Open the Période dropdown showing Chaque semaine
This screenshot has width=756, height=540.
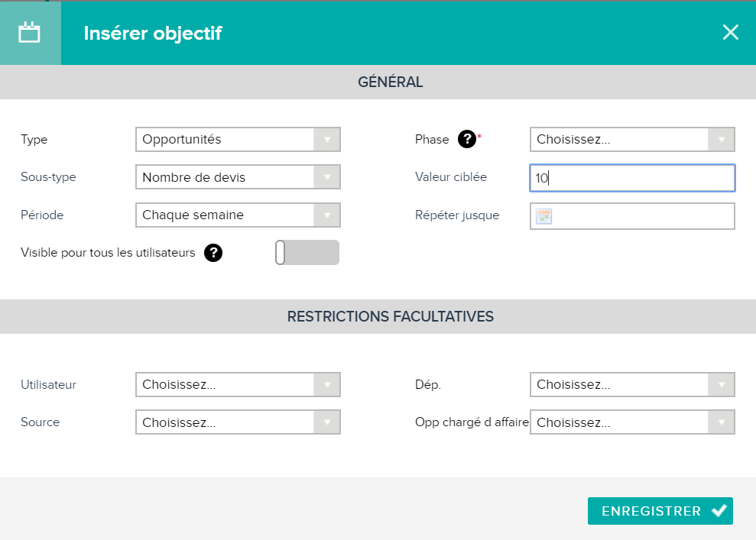[x=238, y=215]
